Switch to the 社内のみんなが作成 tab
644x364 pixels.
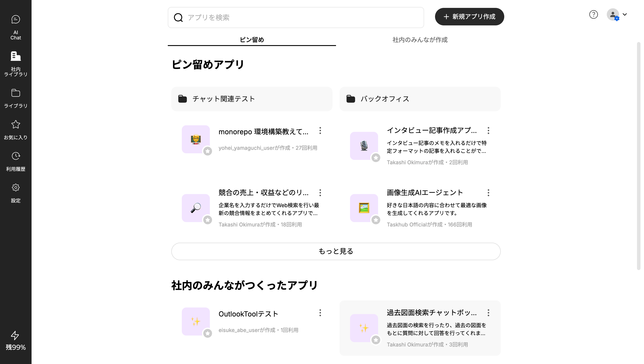(420, 40)
